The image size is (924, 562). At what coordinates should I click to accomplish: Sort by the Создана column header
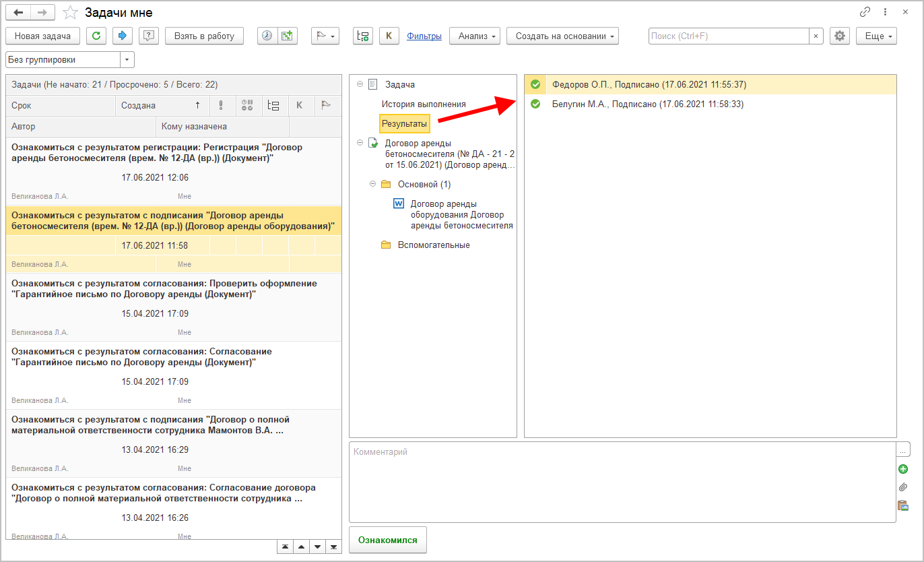pos(160,106)
